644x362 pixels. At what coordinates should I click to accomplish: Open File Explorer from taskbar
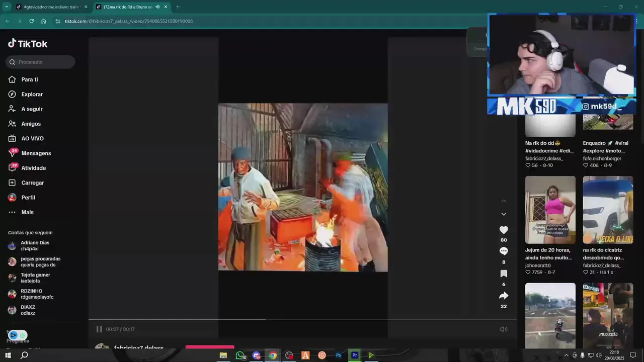(223, 355)
